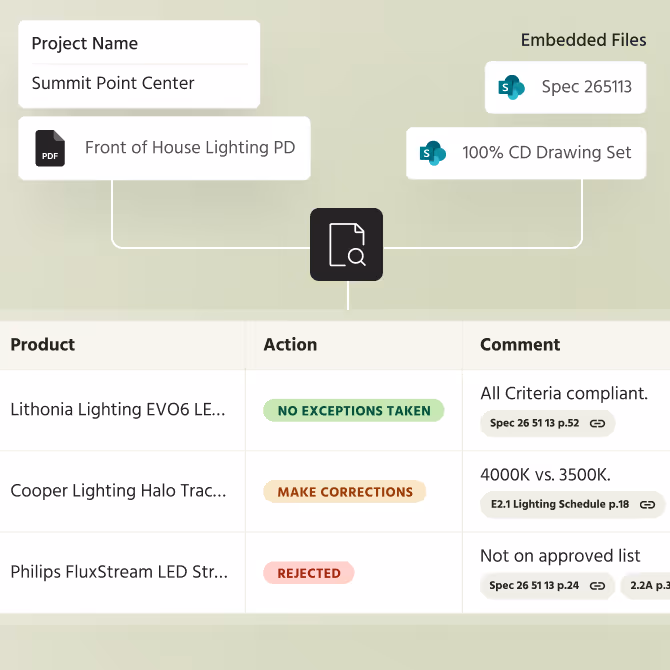Screen dimensions: 670x670
Task: Select the Cooper Lighting Halo Trac product row
Action: (335, 491)
